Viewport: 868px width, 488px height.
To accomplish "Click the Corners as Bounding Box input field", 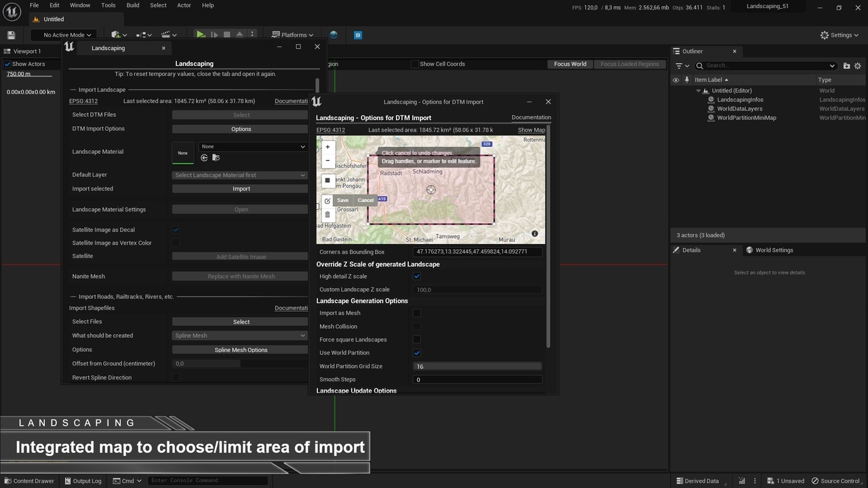I will (x=477, y=251).
